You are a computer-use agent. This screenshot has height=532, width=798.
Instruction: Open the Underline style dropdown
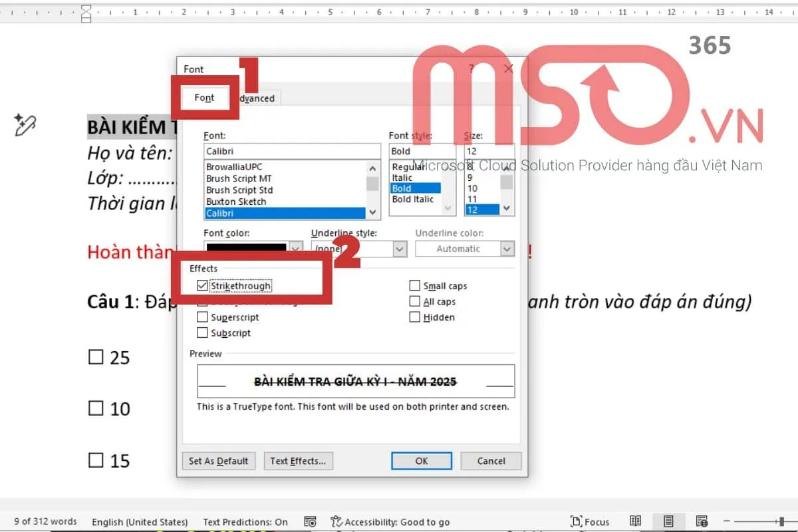pyautogui.click(x=400, y=249)
